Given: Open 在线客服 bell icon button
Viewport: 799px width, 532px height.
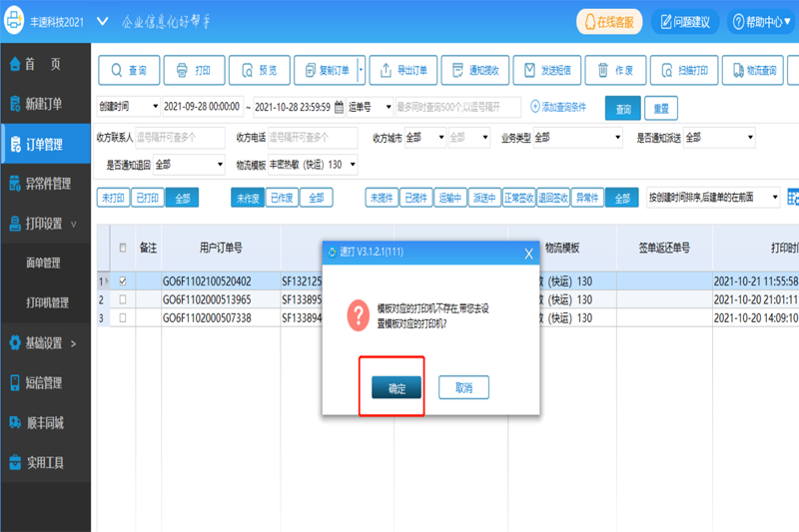Looking at the screenshot, I should [x=609, y=22].
